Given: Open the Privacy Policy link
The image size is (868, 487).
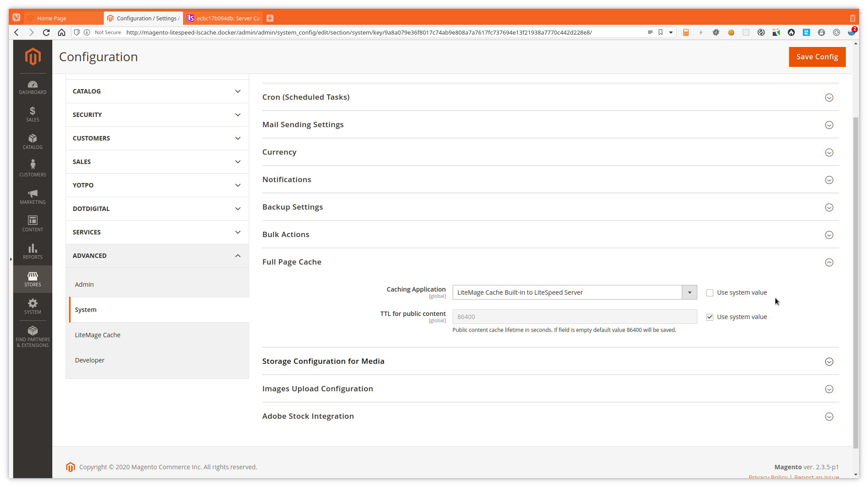Looking at the screenshot, I should [x=768, y=477].
